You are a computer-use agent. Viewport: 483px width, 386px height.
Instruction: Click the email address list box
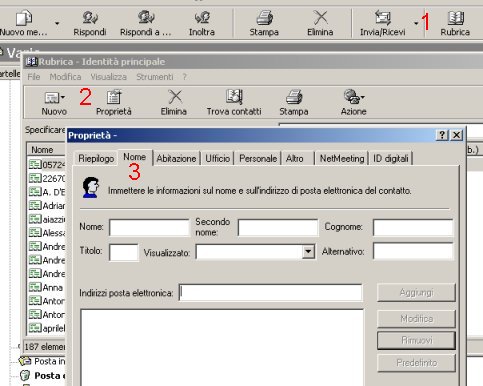pyautogui.click(x=222, y=348)
